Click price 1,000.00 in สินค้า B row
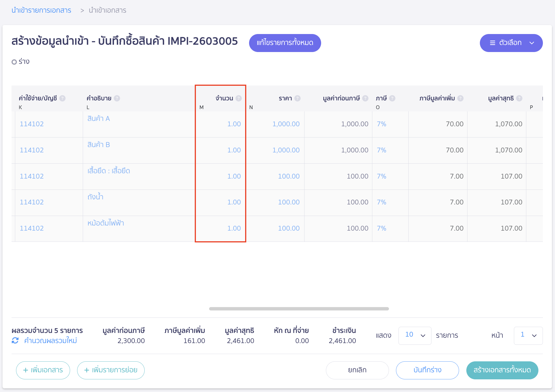The height and width of the screenshot is (392, 555). [286, 150]
